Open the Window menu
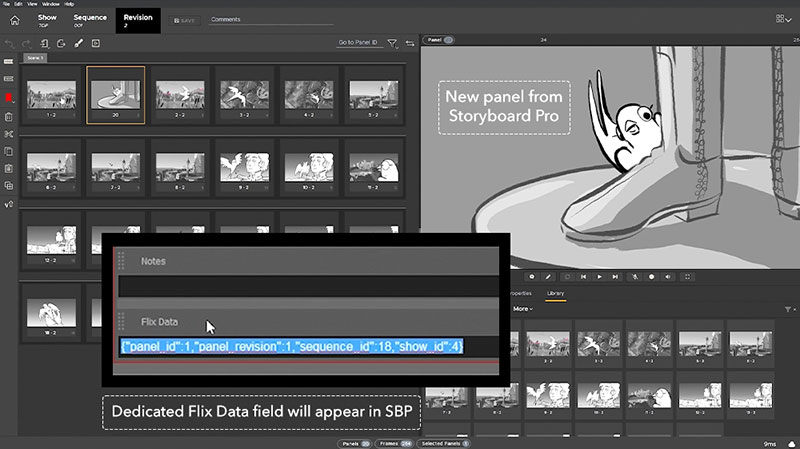The image size is (800, 449). (51, 4)
